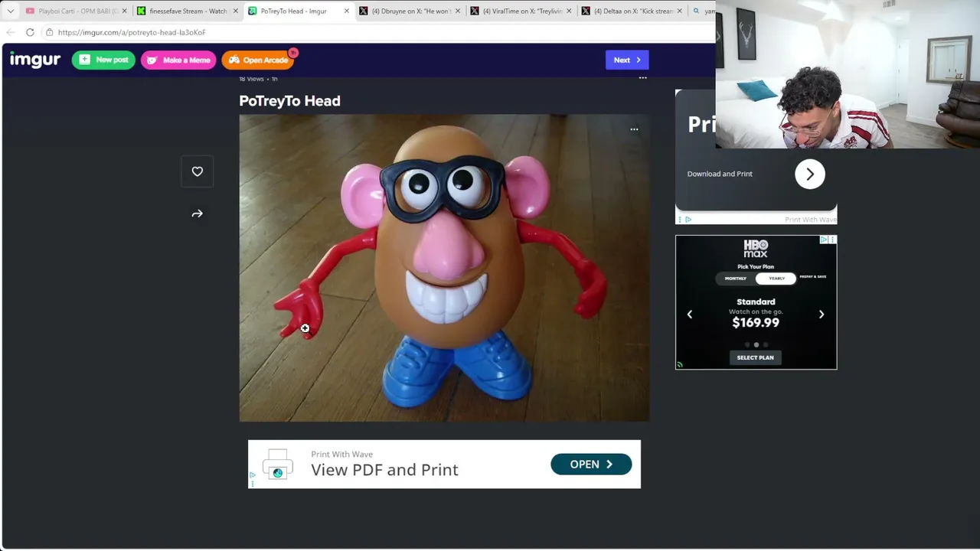Close the Dbruyne on X tab
Viewport: 980px width, 551px height.
457,11
